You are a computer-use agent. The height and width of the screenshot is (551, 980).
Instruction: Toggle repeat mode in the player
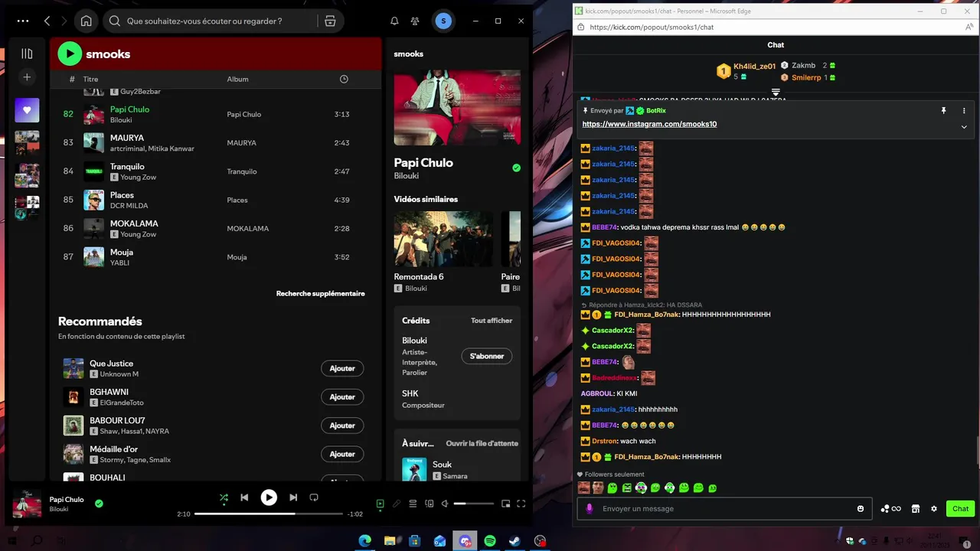coord(314,497)
